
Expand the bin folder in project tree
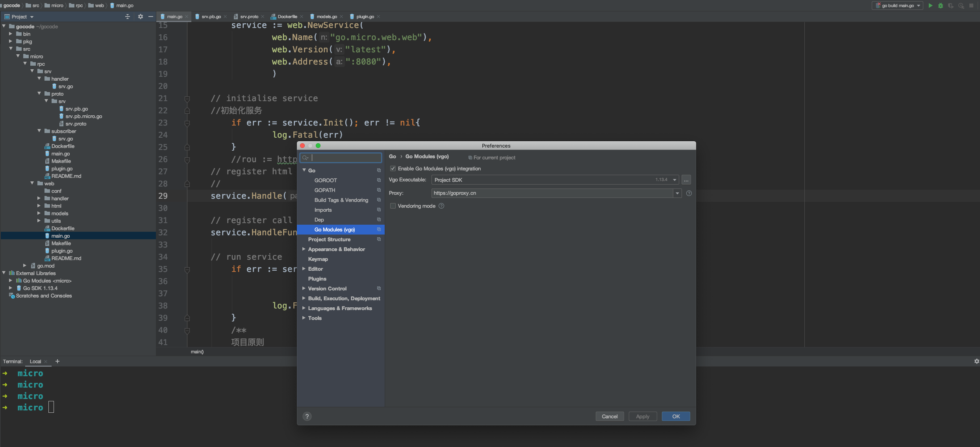click(x=11, y=34)
